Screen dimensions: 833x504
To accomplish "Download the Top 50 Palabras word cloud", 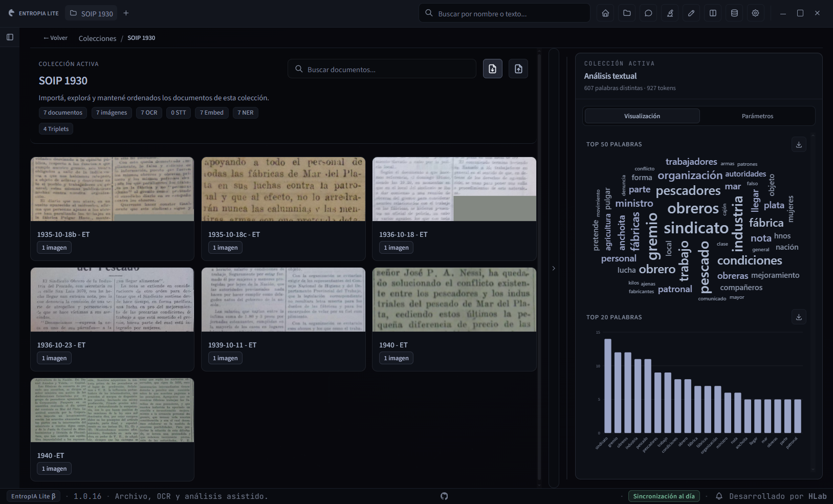I will click(799, 144).
